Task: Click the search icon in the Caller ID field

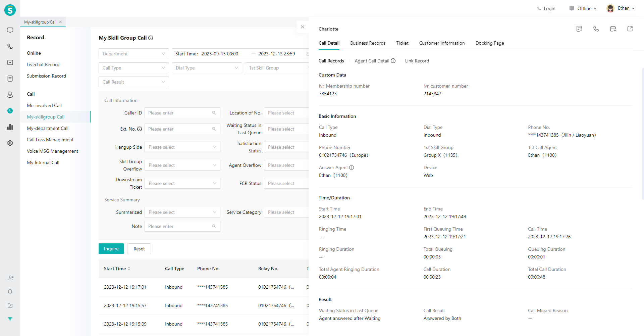Action: pos(214,113)
